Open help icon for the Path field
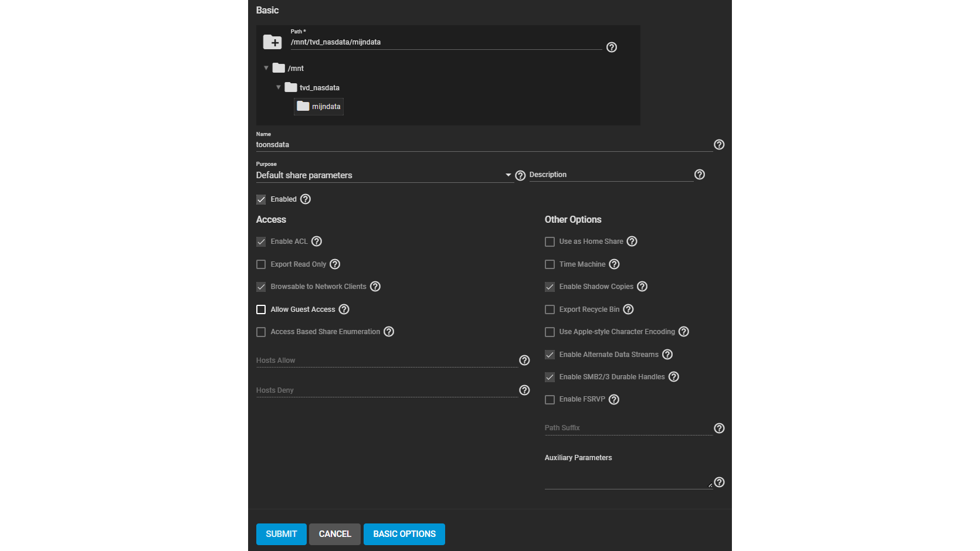The height and width of the screenshot is (551, 980). click(x=611, y=47)
